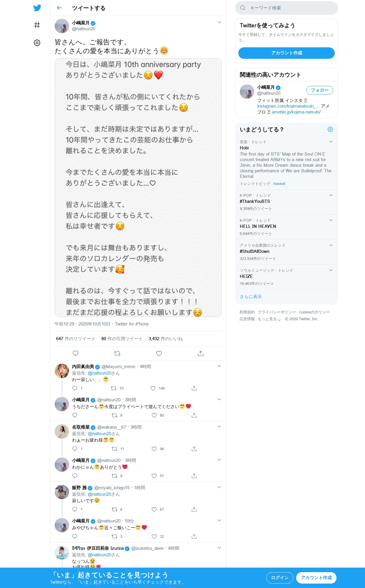The height and width of the screenshot is (588, 365).
Task: Expand the もっと見る footer menu
Action: point(269,319)
